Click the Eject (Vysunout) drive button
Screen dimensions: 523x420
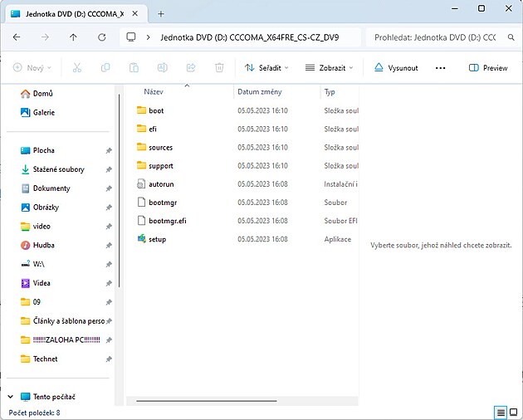pyautogui.click(x=395, y=68)
